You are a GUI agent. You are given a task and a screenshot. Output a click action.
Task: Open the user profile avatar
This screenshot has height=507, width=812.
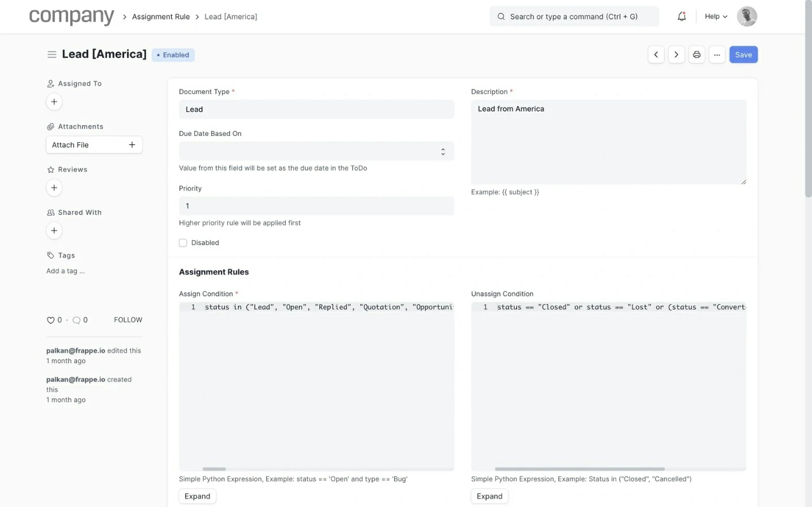pyautogui.click(x=746, y=16)
